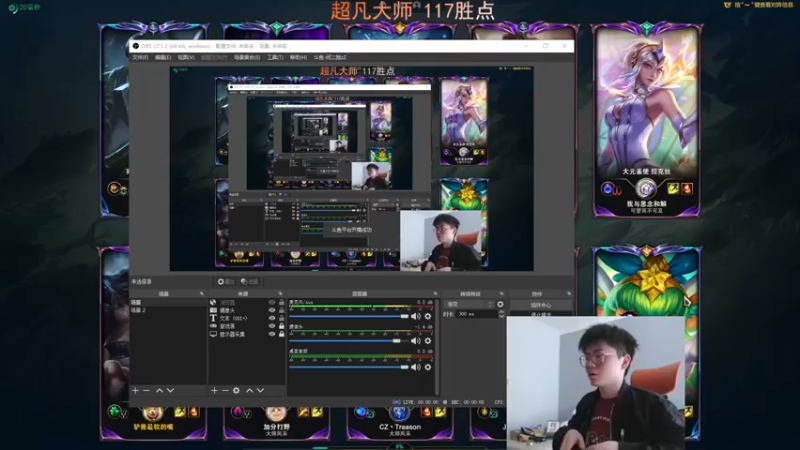Adjust the 桌面音频 volume slider
This screenshot has height=450, width=800.
349,367
